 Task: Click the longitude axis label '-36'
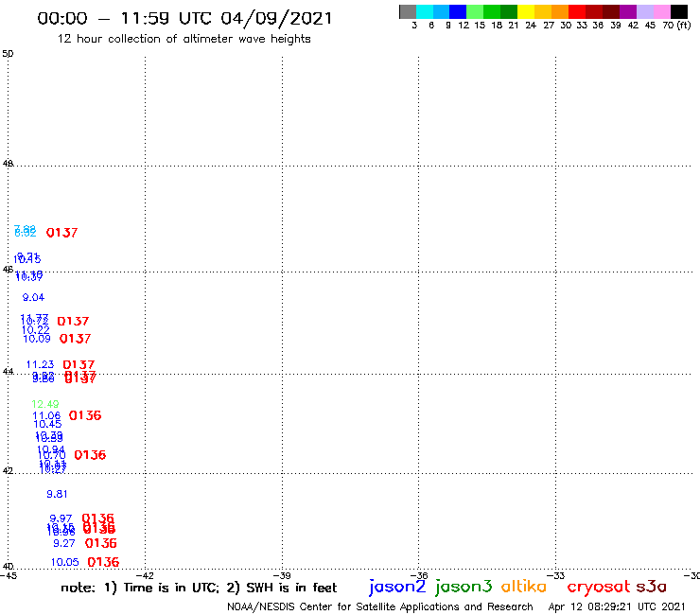point(419,575)
